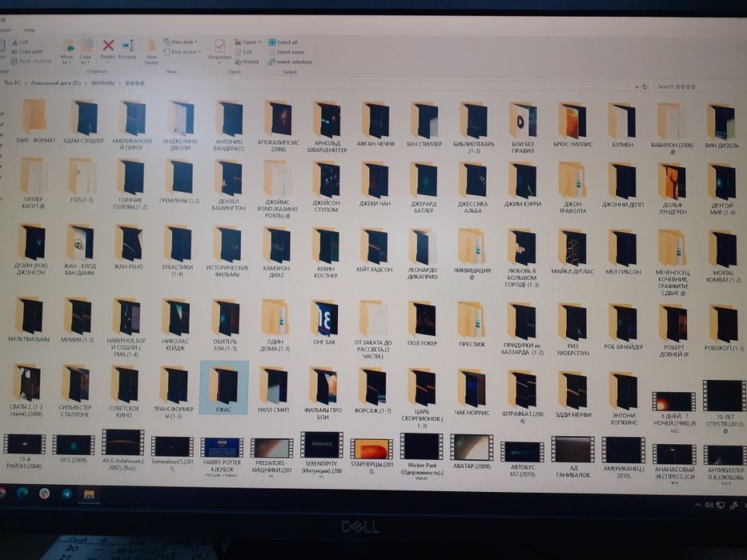Open Microsoft Edge from the taskbar
This screenshot has width=747, height=560.
[22, 494]
